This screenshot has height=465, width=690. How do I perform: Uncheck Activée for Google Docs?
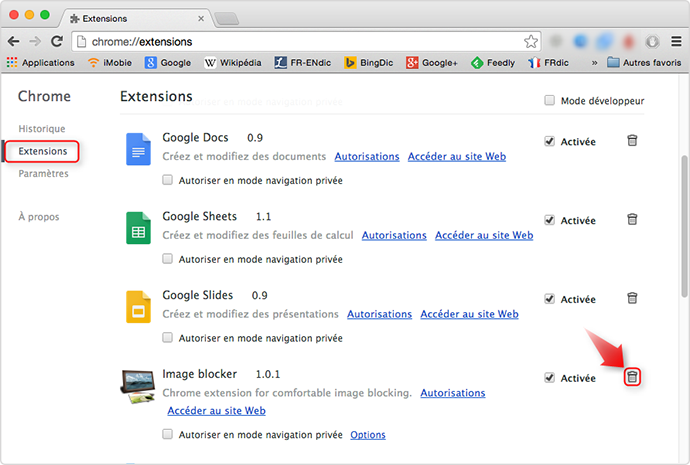pyautogui.click(x=549, y=141)
